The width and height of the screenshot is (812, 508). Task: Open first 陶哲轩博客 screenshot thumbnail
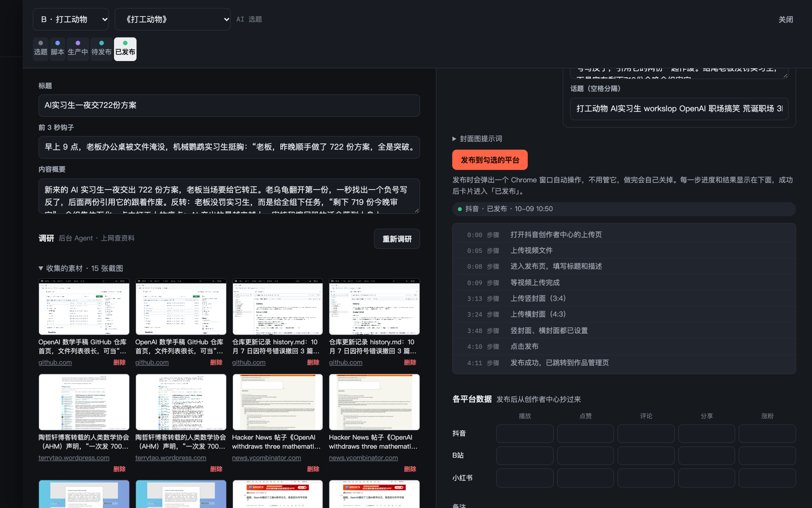(84, 402)
